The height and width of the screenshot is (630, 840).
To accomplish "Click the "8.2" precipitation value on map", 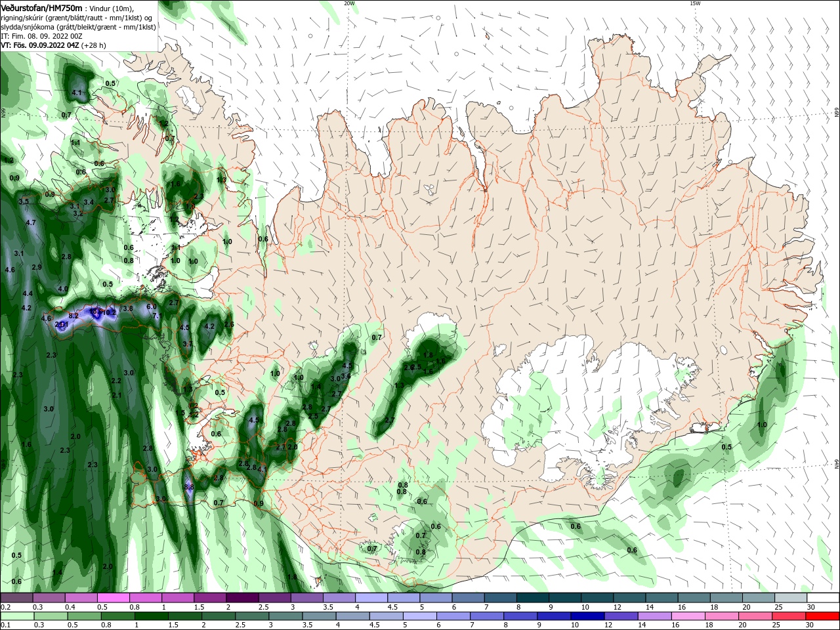I will [x=73, y=316].
